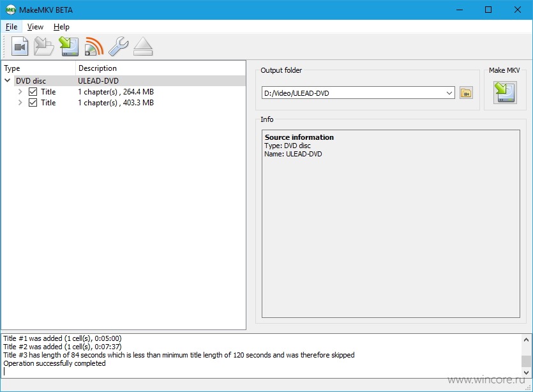Click the 'Title #3 has length' log line
Viewport: 533px width, 392px height.
coord(179,355)
